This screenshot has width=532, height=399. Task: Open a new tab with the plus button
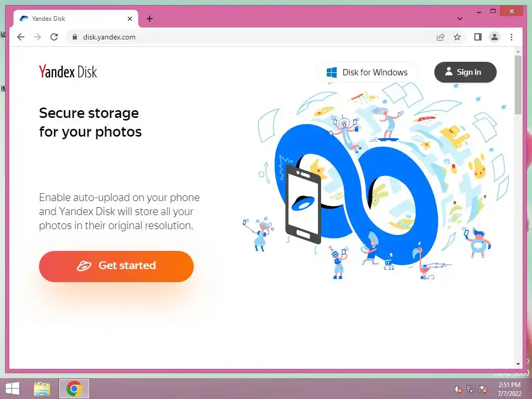pos(150,19)
